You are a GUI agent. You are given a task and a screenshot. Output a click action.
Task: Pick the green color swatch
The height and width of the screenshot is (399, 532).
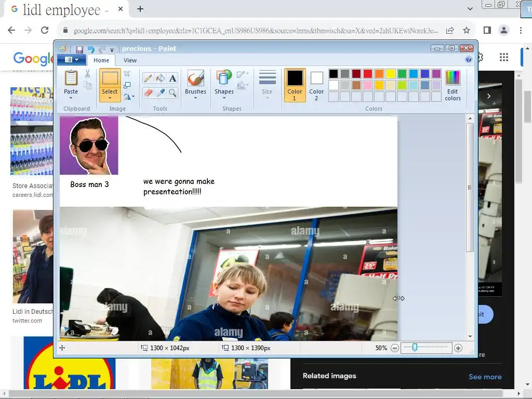402,74
